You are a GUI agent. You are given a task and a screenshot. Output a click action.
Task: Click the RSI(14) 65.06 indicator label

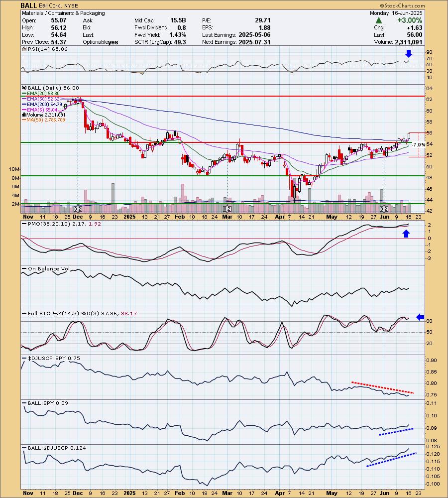[x=48, y=49]
